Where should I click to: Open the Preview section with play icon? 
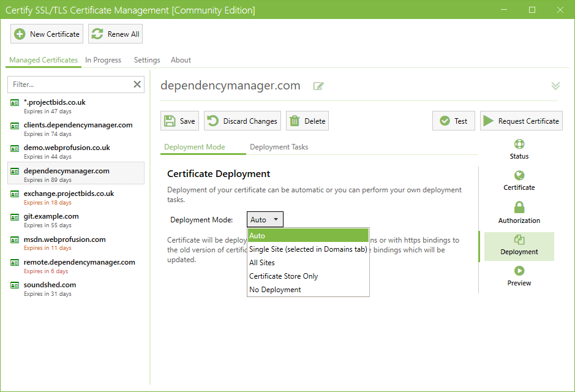(x=519, y=276)
